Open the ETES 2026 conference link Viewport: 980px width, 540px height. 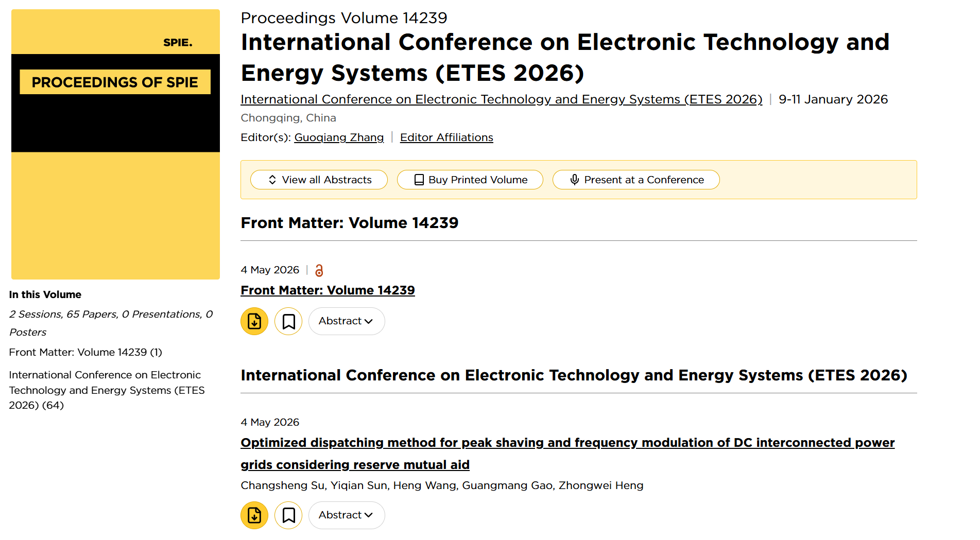coord(502,99)
